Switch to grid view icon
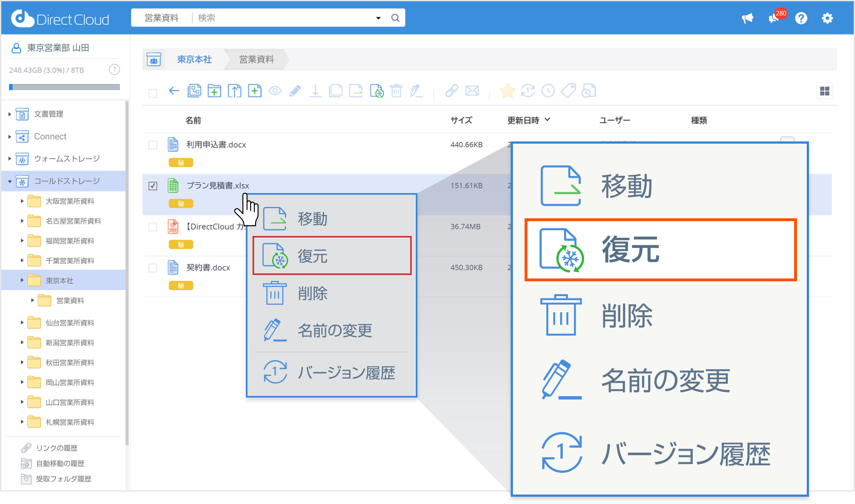 click(x=824, y=91)
